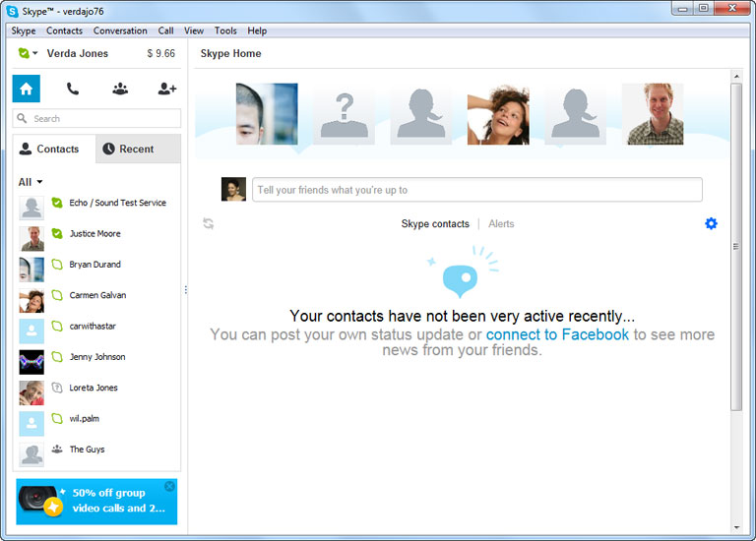Select the Loreta Jones contact

point(96,391)
